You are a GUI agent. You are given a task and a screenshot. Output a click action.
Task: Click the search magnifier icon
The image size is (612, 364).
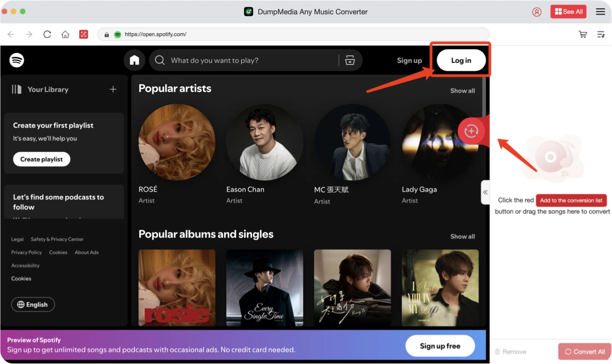click(160, 60)
